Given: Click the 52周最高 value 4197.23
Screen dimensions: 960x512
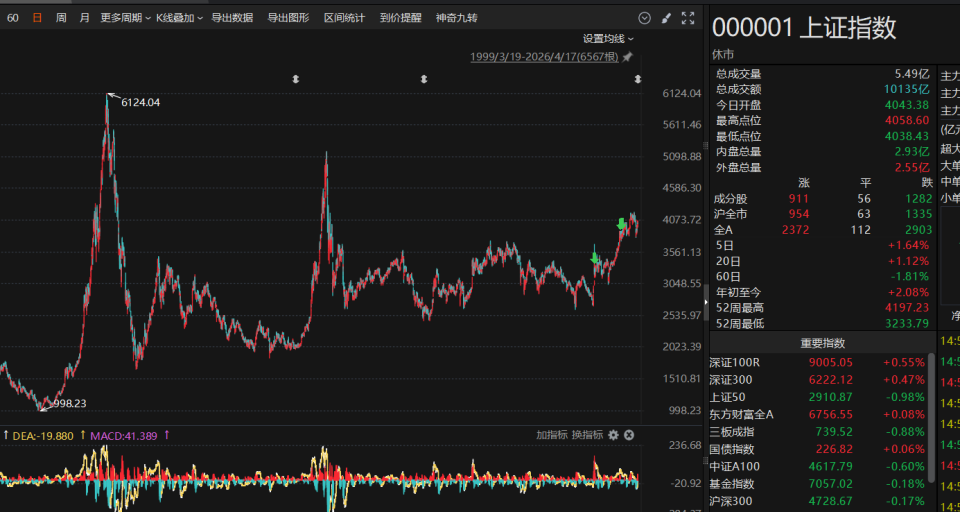Looking at the screenshot, I should [x=907, y=307].
